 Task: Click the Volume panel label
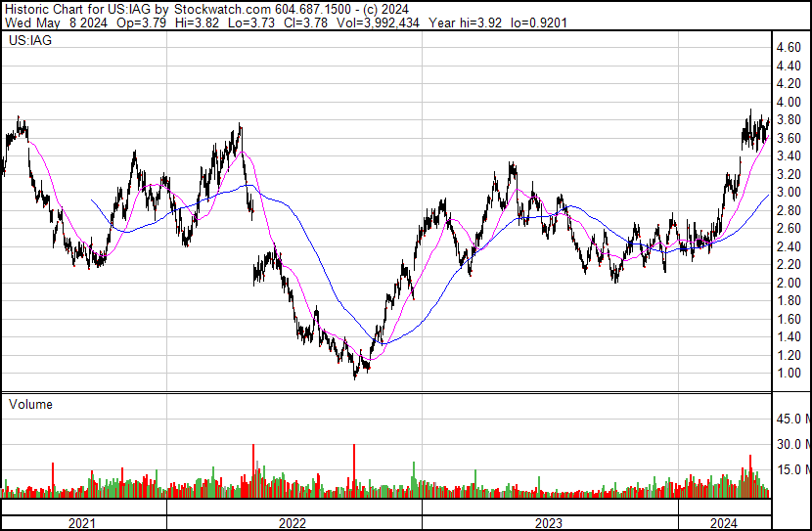30,404
